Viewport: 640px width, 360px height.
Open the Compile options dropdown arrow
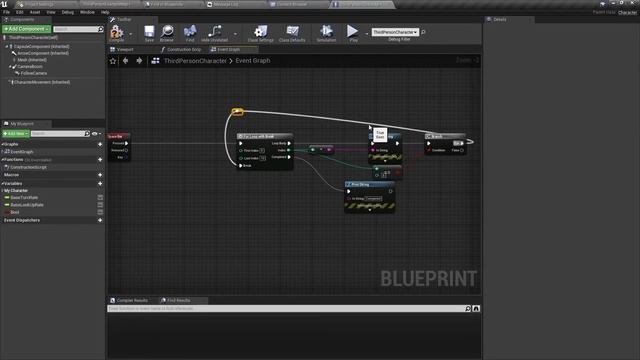(x=131, y=34)
